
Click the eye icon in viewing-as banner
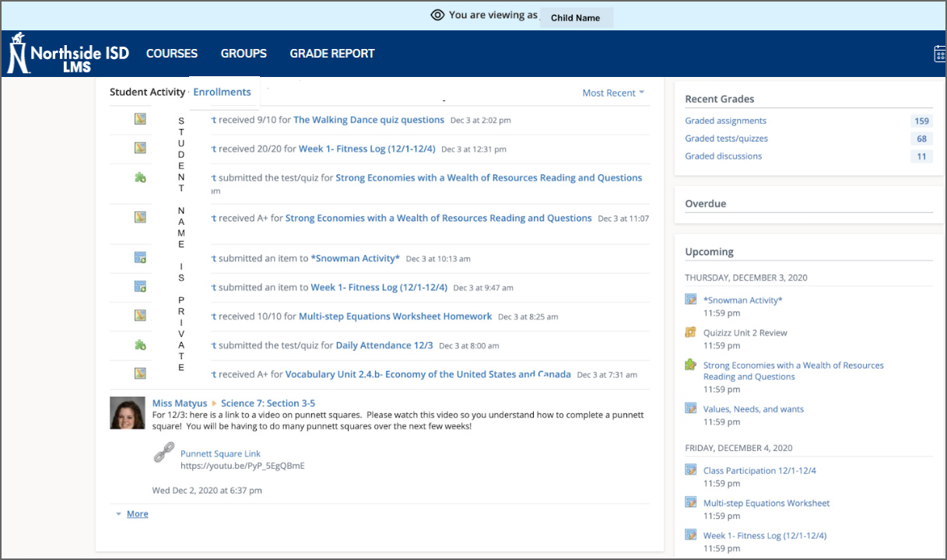[437, 15]
